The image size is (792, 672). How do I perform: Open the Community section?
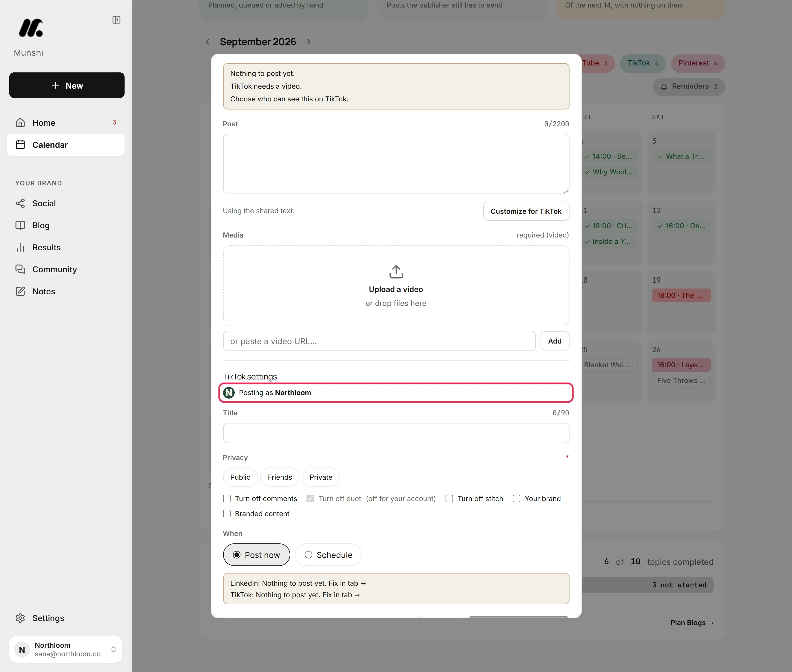pos(65,269)
